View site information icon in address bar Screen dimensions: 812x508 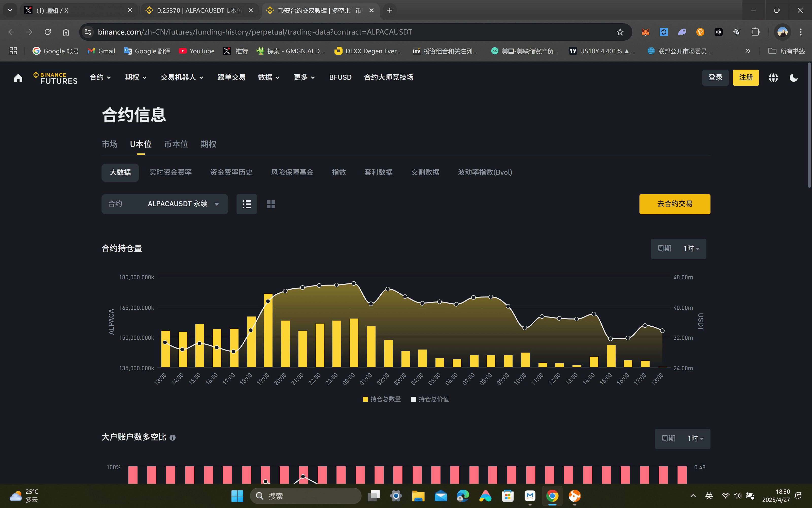(88, 32)
